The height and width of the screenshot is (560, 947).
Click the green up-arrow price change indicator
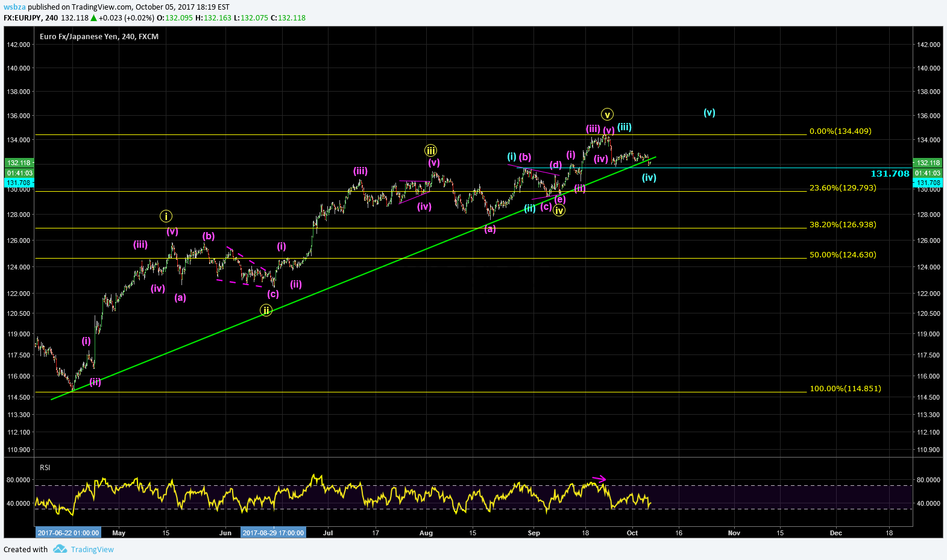[93, 18]
